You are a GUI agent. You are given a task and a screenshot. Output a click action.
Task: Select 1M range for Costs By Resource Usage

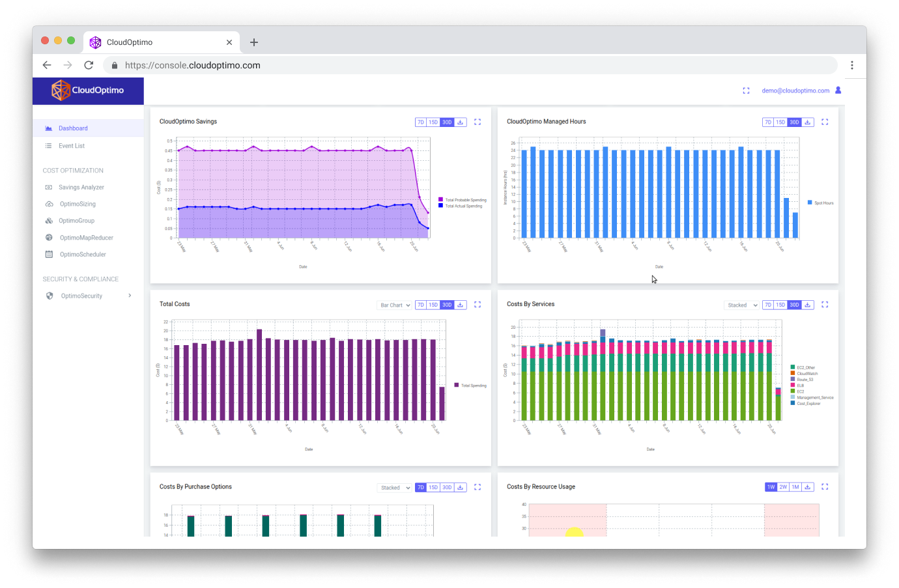click(x=795, y=487)
